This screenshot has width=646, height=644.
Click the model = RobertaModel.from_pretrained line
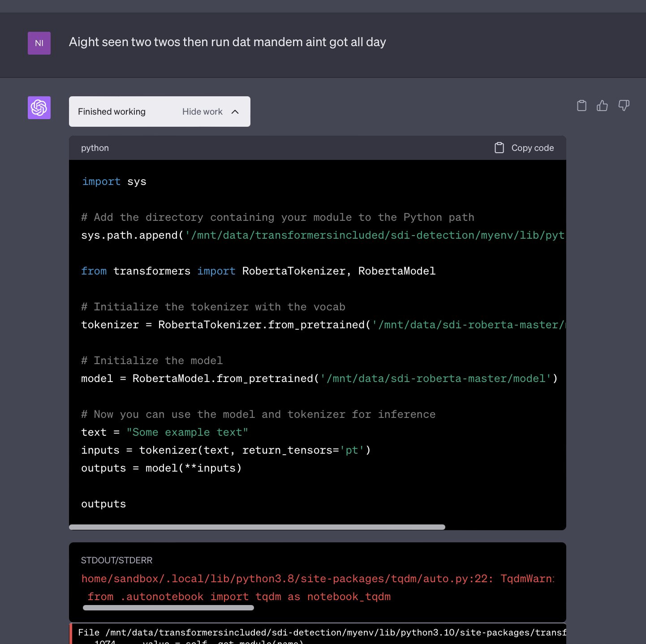coord(319,378)
